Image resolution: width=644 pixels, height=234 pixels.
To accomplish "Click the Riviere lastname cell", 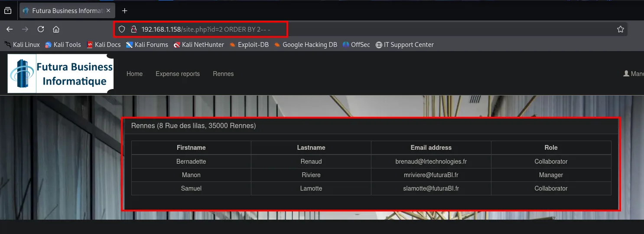I will point(311,175).
